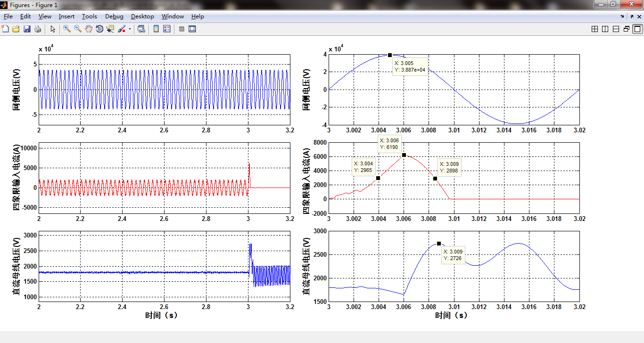Select the Pan hand tool
The image size is (644, 343).
coord(89,29)
